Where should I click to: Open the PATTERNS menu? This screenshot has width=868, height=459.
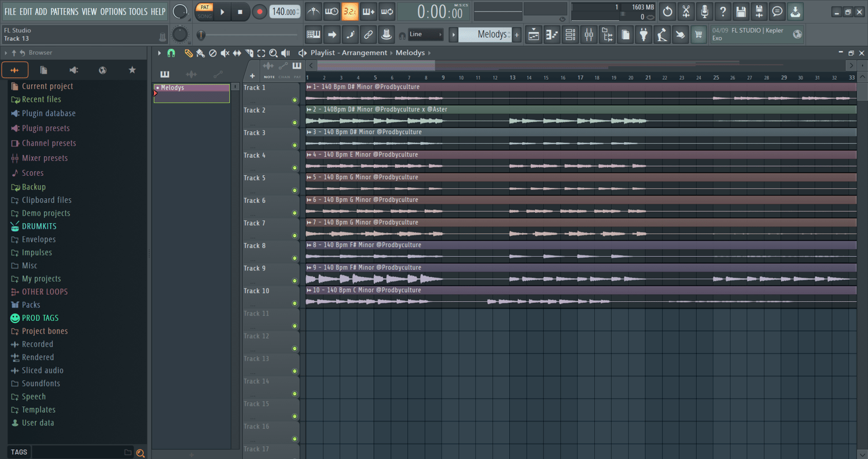(x=64, y=12)
